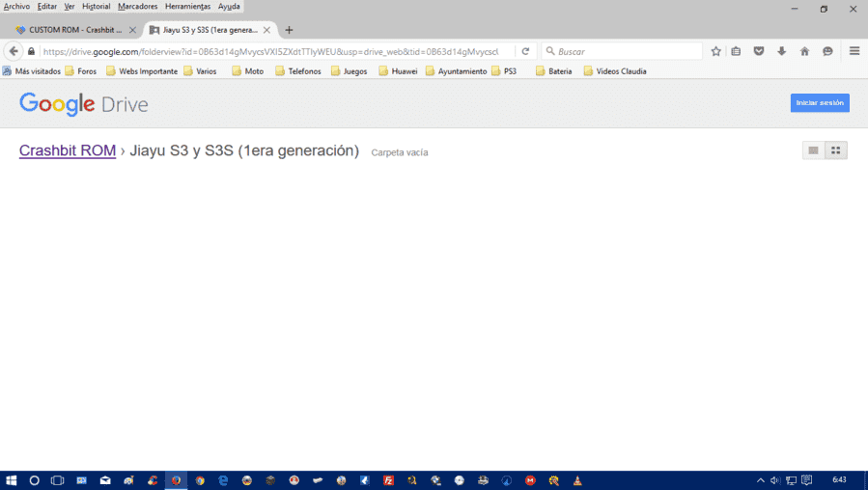Click the Pocket save icon
868x490 pixels.
point(759,51)
